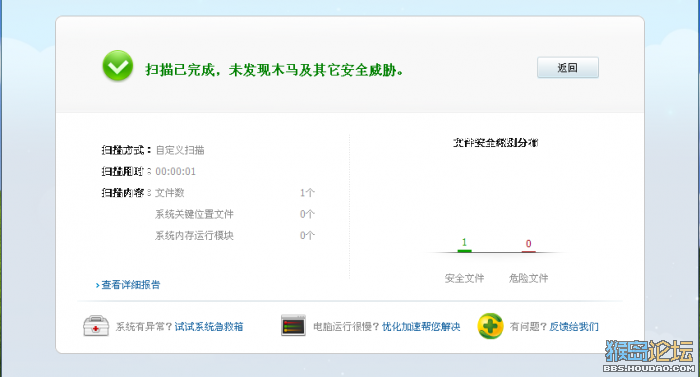Select the scan result message 扫描已完成

tap(274, 70)
